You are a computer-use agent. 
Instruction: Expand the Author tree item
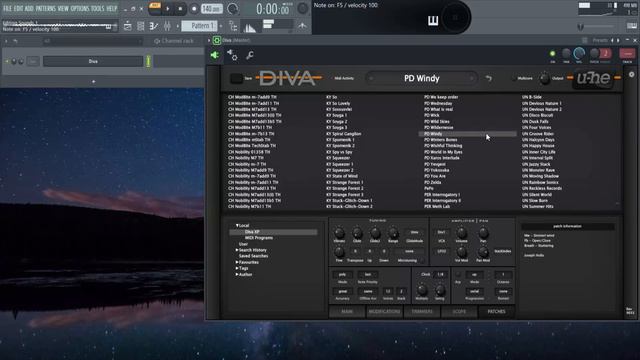tap(237, 275)
